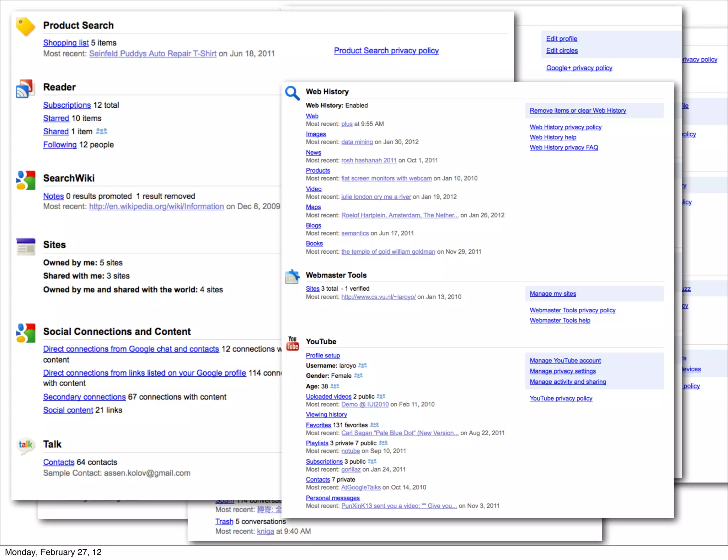The height and width of the screenshot is (560, 728).
Task: Open YouTube Viewing history link
Action: 326,415
